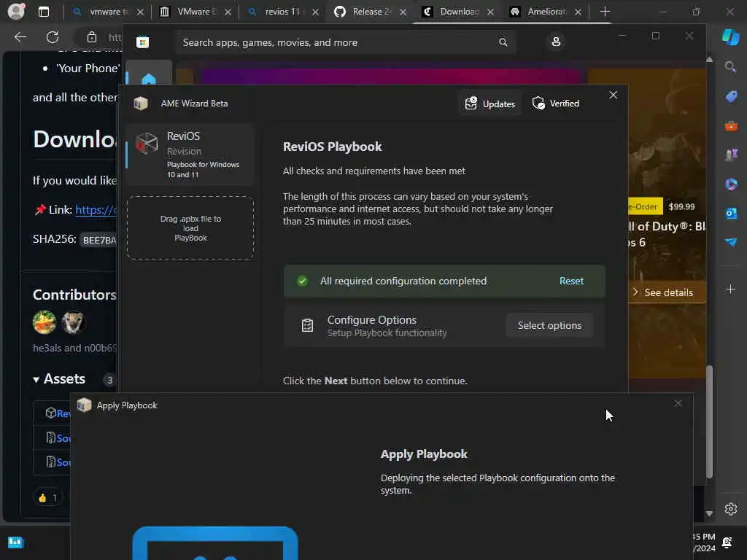
Task: Open the tab actions menu icon
Action: click(x=43, y=12)
